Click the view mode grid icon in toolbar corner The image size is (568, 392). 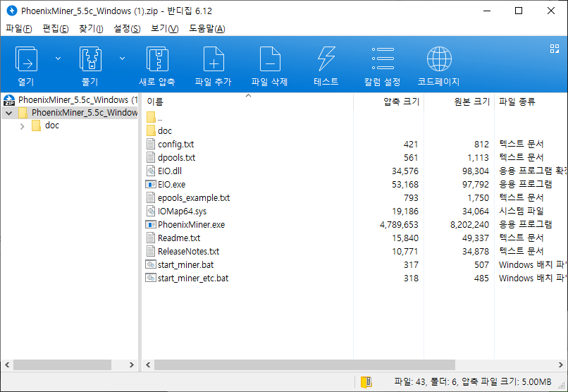[554, 49]
